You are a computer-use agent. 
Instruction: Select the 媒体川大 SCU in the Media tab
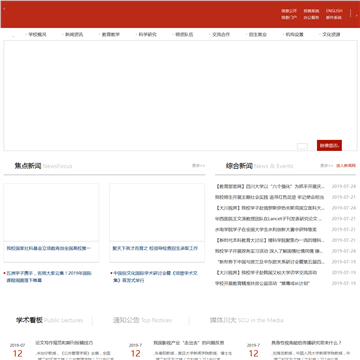point(246,320)
